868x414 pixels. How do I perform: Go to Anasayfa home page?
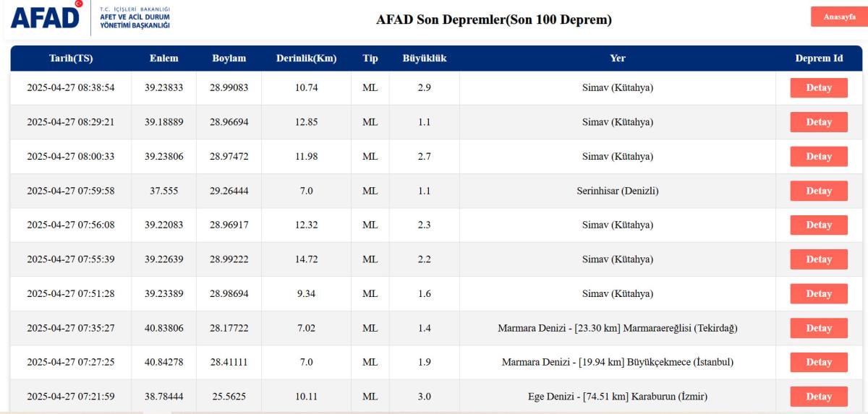(839, 17)
